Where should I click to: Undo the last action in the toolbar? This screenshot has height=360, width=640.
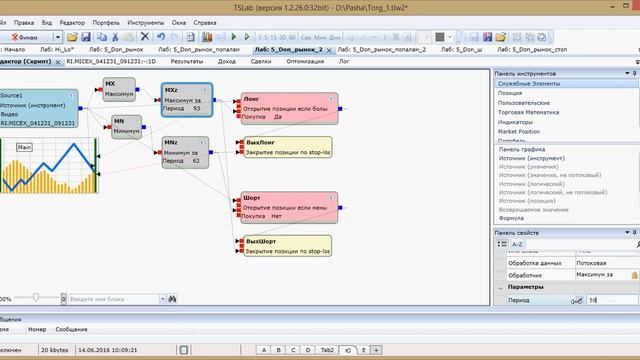pos(161,37)
